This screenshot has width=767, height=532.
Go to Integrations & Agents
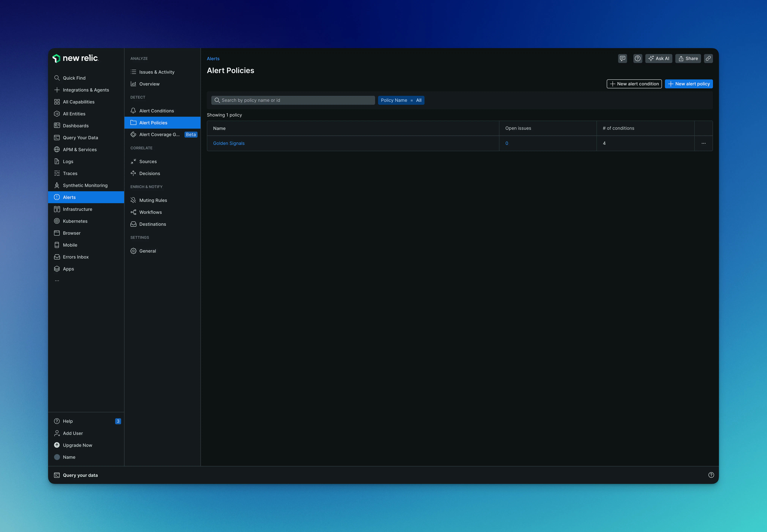86,90
